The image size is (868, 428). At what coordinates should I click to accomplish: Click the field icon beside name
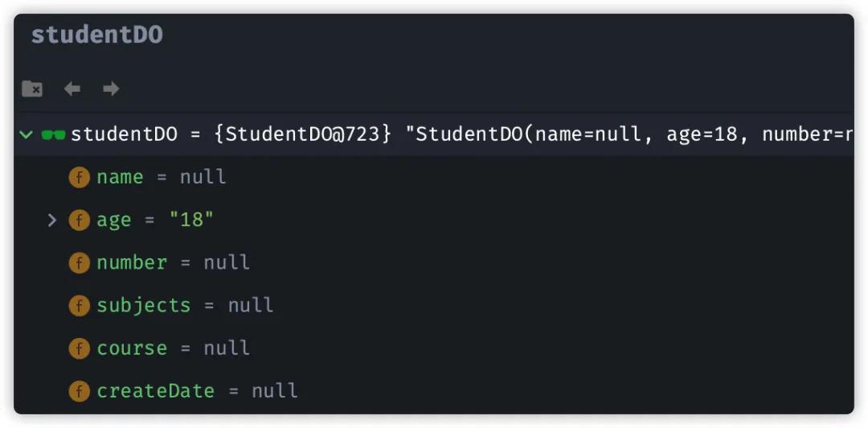79,178
